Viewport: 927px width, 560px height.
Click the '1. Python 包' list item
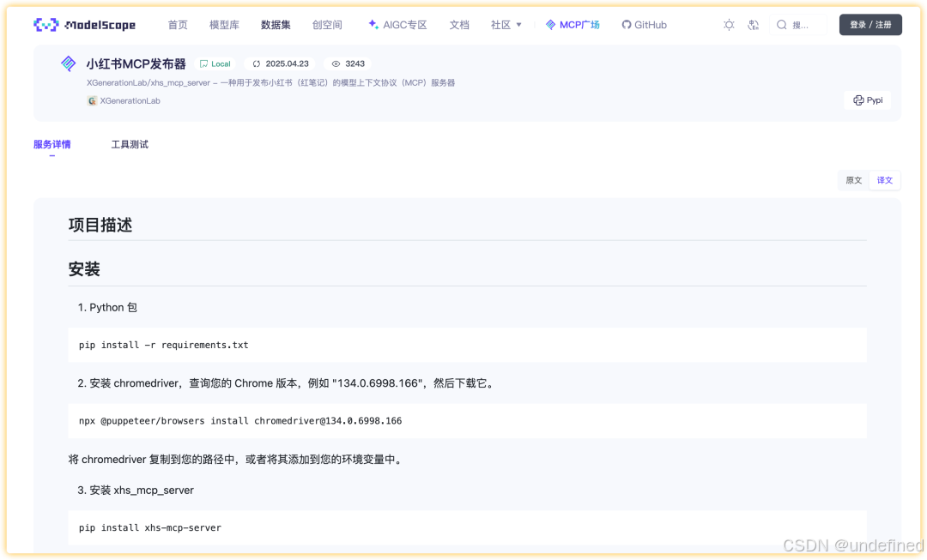pos(107,308)
